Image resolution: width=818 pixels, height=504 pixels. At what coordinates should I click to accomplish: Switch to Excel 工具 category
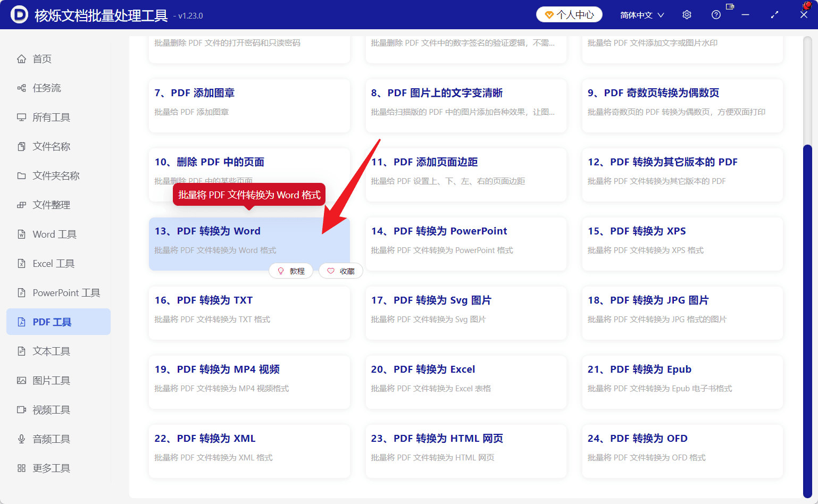point(59,264)
